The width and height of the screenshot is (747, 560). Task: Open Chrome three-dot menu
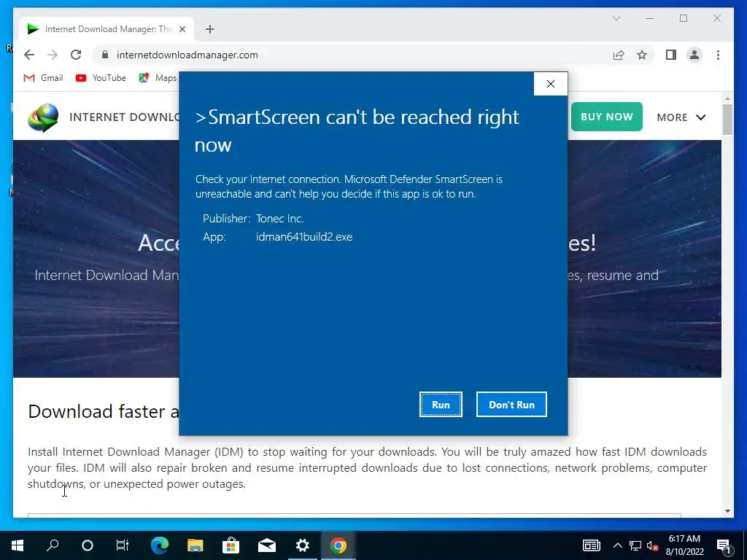718,55
